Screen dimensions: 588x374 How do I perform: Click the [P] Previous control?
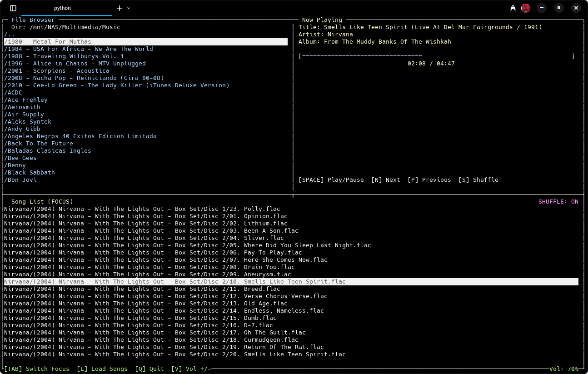tap(429, 180)
